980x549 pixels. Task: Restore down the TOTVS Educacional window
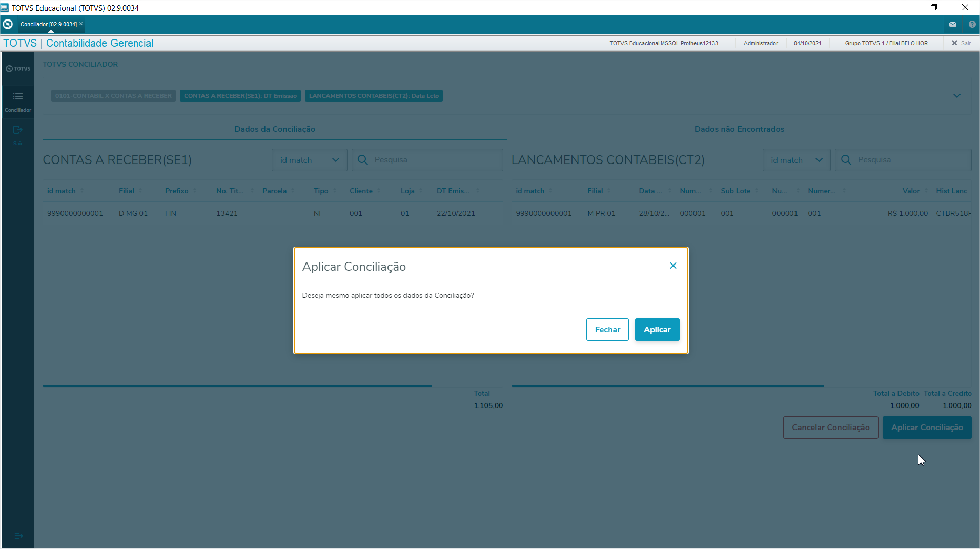934,8
